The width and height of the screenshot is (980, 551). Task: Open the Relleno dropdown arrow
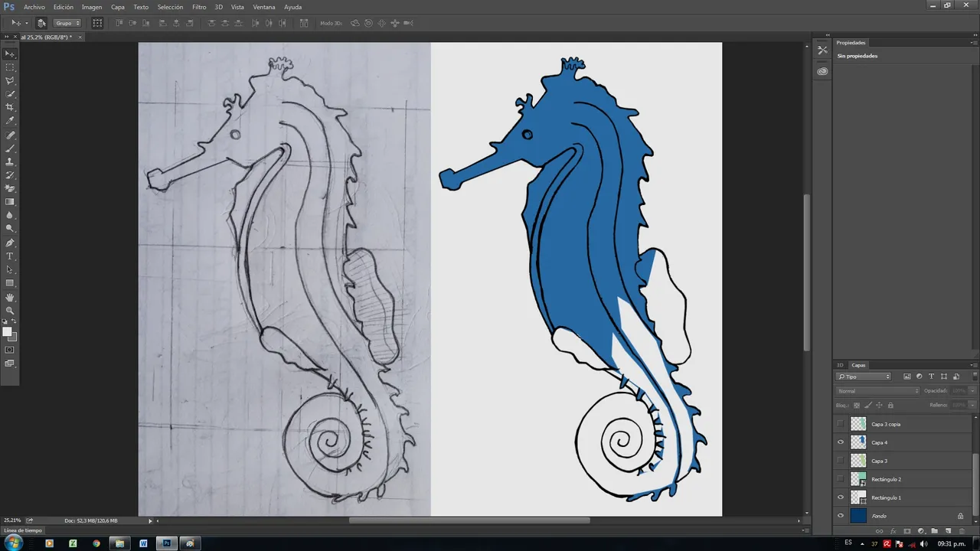971,405
